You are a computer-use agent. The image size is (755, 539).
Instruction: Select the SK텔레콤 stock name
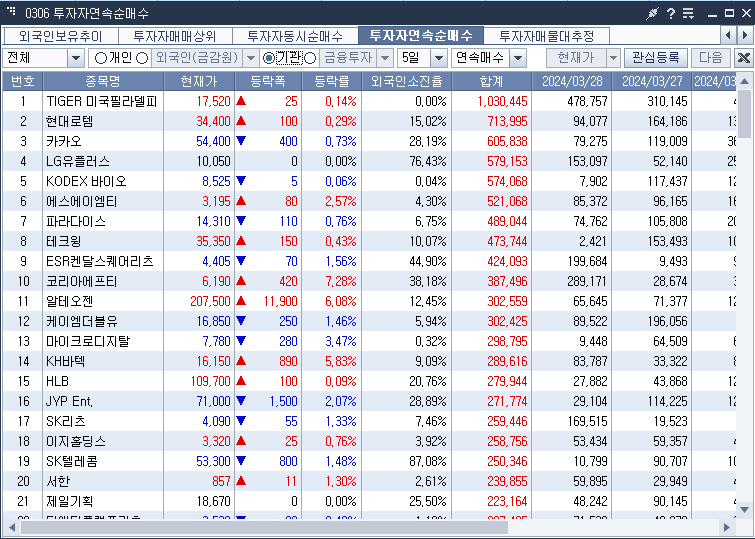pyautogui.click(x=72, y=461)
